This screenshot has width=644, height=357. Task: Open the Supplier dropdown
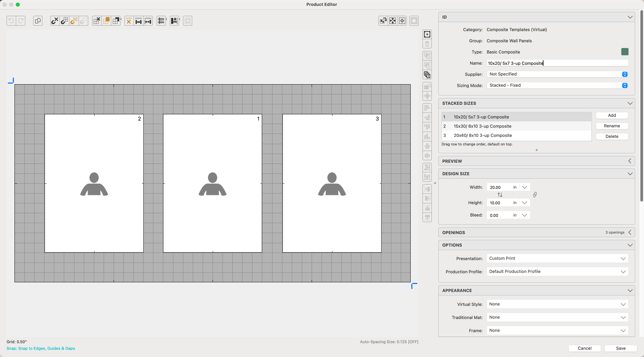point(557,74)
